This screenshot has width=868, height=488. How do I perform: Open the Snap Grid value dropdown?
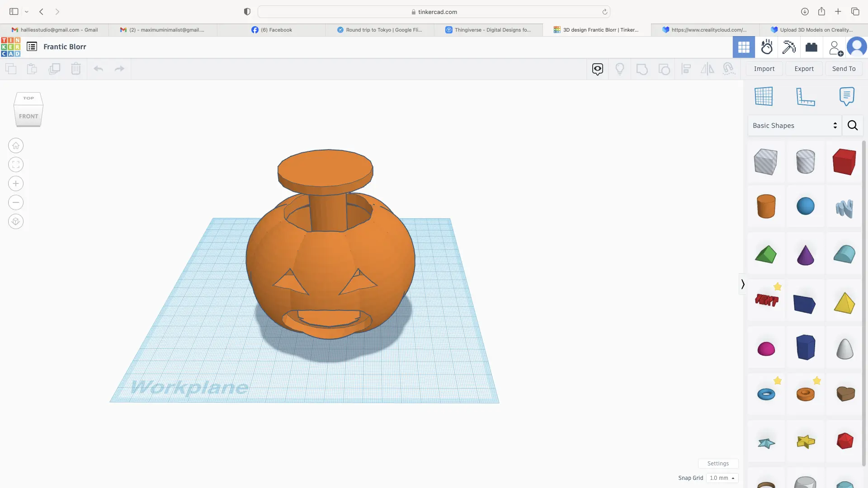tap(722, 478)
